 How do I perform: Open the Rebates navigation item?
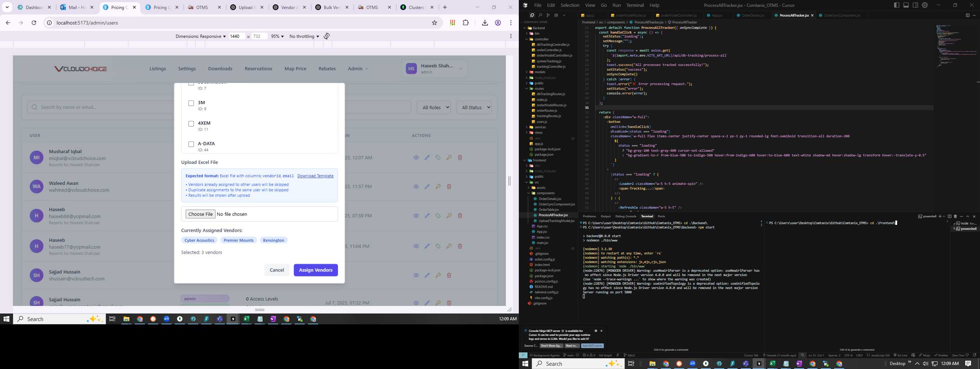[x=327, y=69]
